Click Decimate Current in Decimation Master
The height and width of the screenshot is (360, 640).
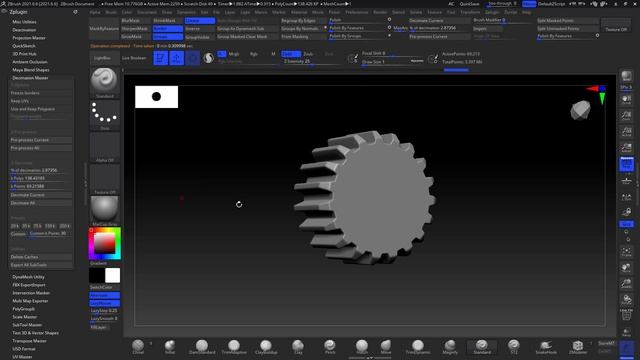(x=41, y=195)
